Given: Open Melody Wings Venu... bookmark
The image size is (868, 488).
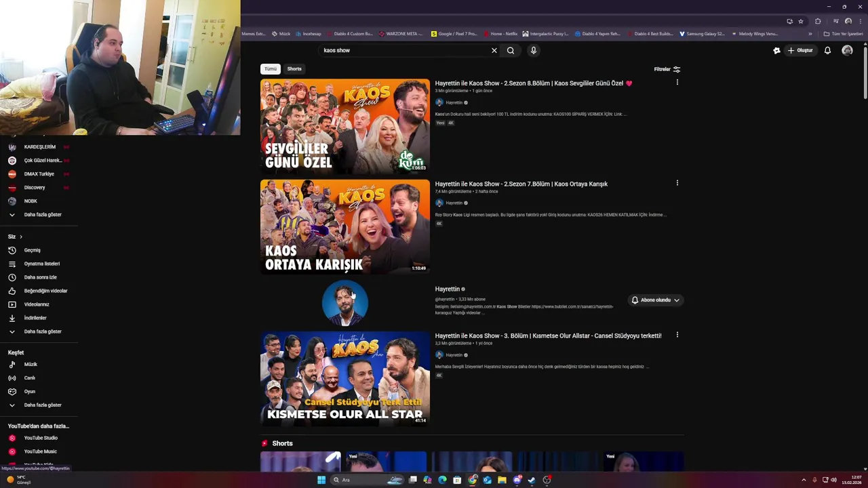Looking at the screenshot, I should [754, 33].
